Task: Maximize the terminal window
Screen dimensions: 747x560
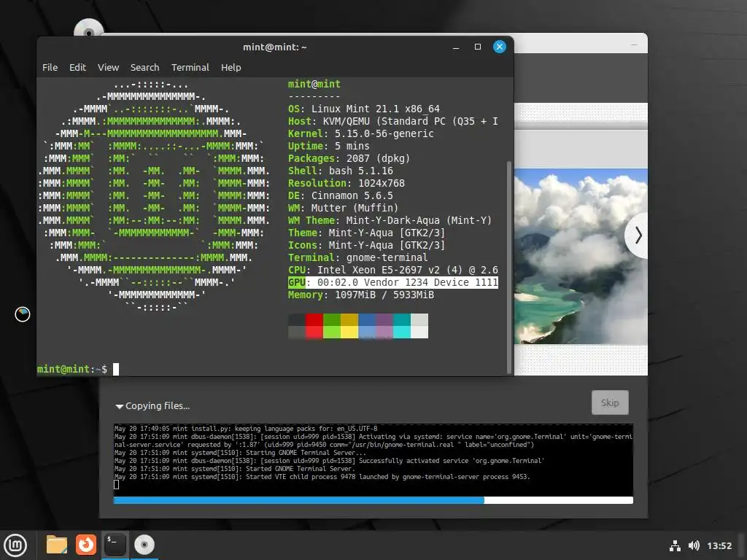Action: click(477, 47)
